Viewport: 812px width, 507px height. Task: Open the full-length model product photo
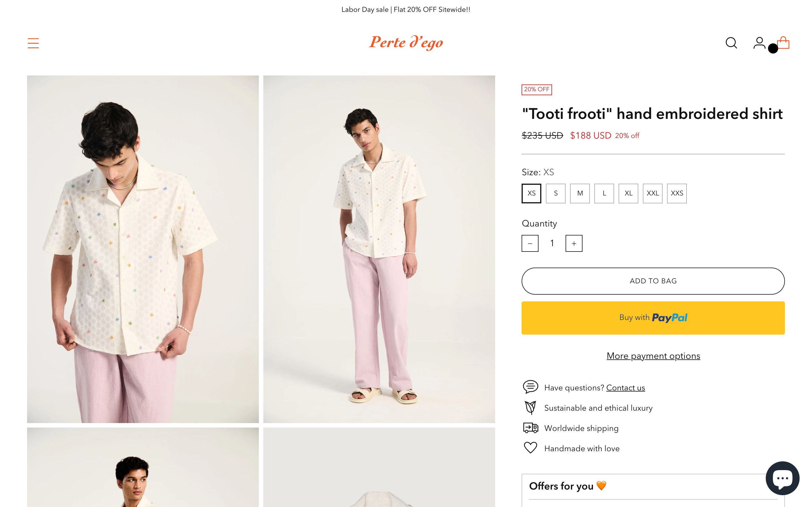tap(379, 249)
